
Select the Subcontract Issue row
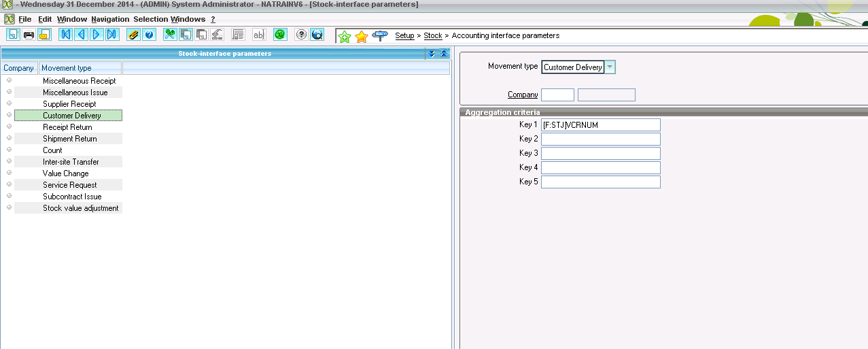coord(68,197)
